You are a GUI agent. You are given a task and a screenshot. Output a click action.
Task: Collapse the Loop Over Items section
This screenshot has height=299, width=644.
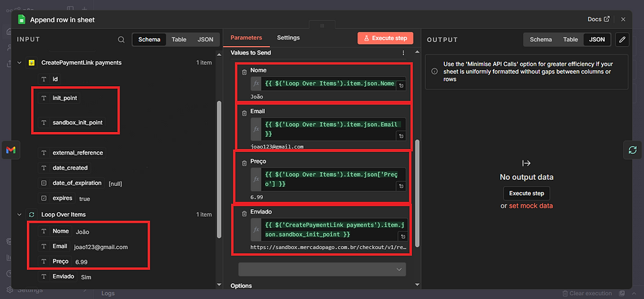coord(19,214)
